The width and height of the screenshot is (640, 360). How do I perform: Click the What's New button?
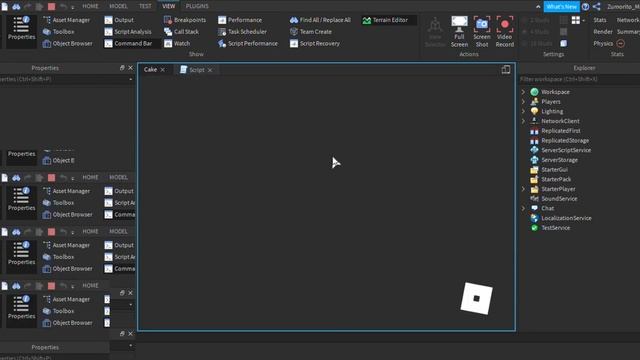(562, 7)
